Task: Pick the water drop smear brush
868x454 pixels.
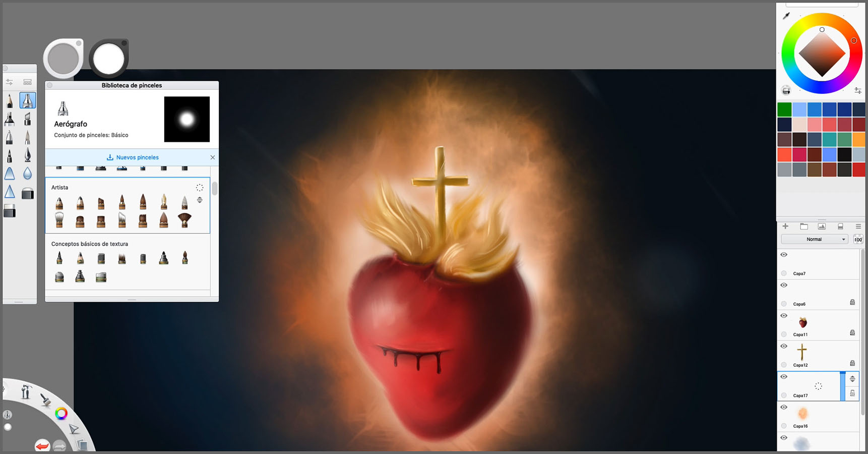Action: (27, 174)
